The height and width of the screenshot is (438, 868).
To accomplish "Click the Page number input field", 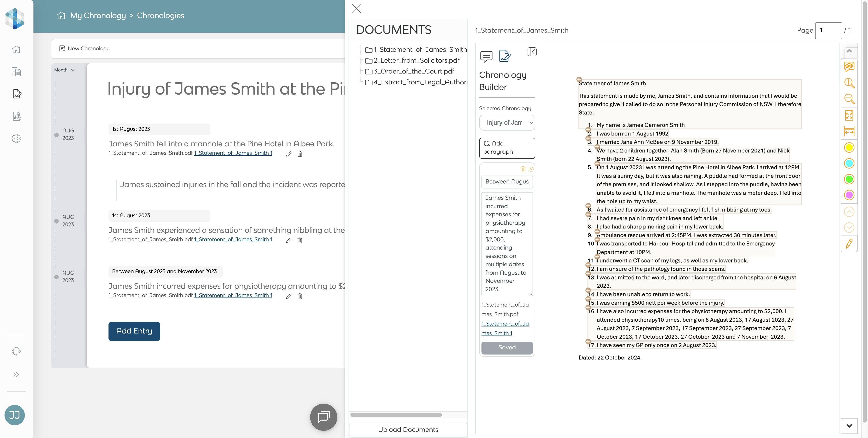I will pyautogui.click(x=828, y=31).
